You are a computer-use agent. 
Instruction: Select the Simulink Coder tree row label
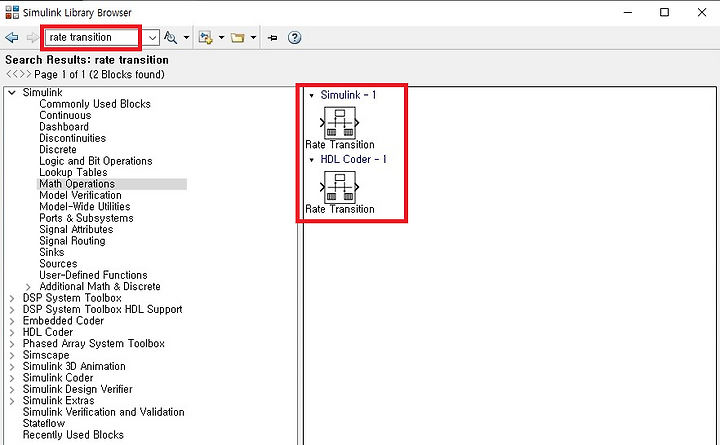coord(58,378)
